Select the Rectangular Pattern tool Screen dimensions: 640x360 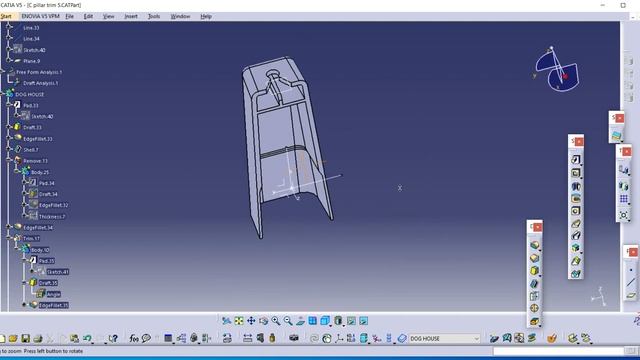tap(623, 199)
